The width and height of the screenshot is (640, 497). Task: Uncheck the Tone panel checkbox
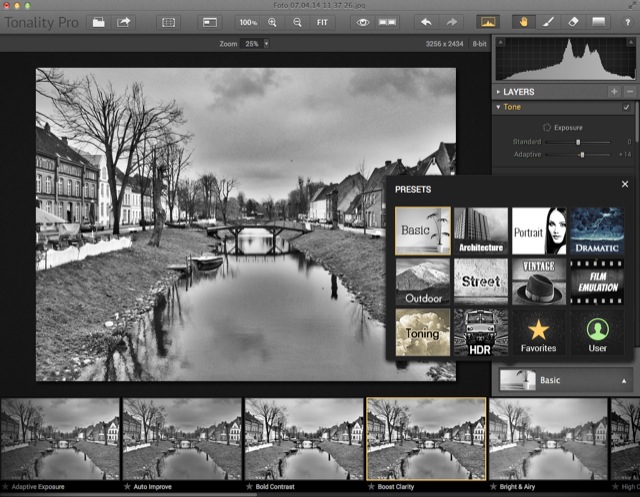627,107
